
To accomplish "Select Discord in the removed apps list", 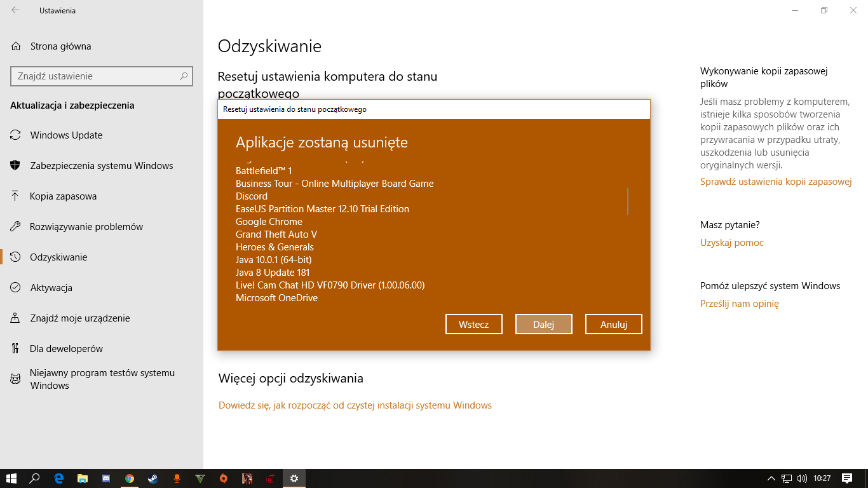I will 252,196.
